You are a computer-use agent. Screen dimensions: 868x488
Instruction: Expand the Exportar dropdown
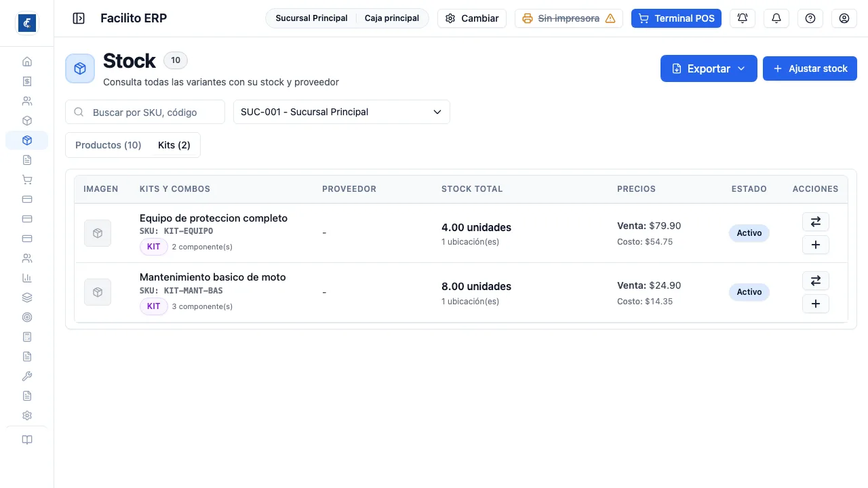click(709, 68)
